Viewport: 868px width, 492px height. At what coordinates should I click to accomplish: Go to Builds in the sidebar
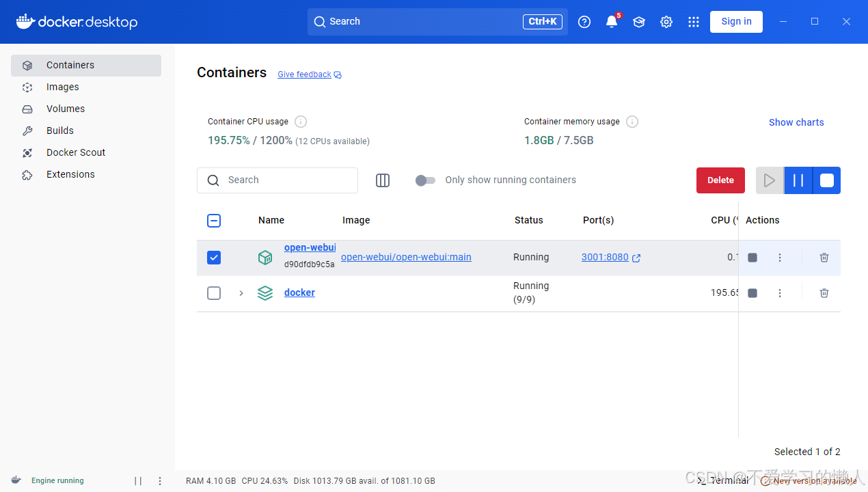pyautogui.click(x=86, y=131)
